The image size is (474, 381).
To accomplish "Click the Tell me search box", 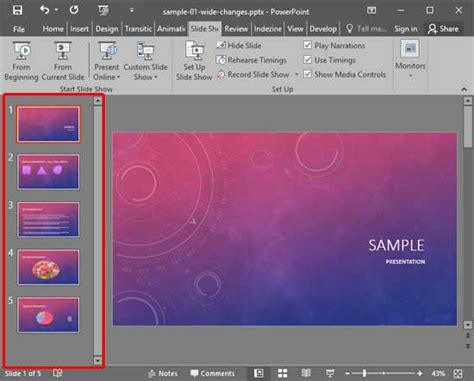I will coord(366,29).
